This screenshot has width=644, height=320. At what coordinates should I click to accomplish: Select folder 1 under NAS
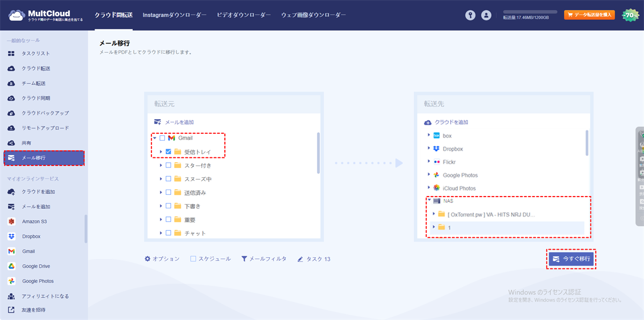(x=507, y=228)
